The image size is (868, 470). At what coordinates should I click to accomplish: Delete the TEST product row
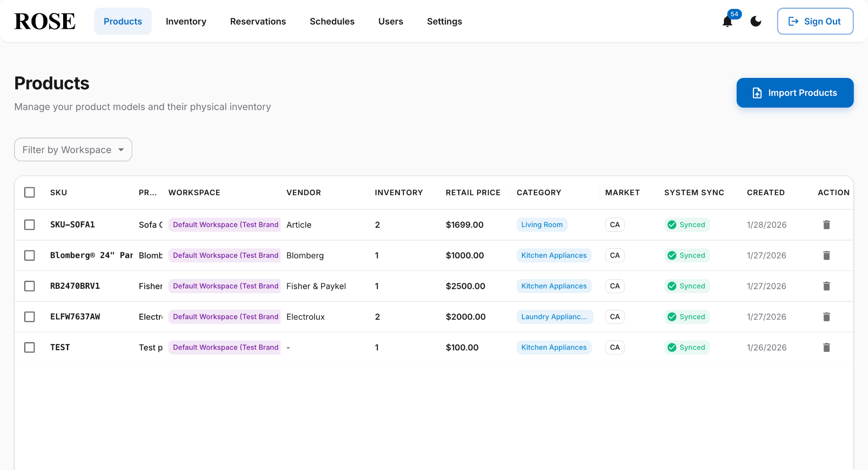826,347
